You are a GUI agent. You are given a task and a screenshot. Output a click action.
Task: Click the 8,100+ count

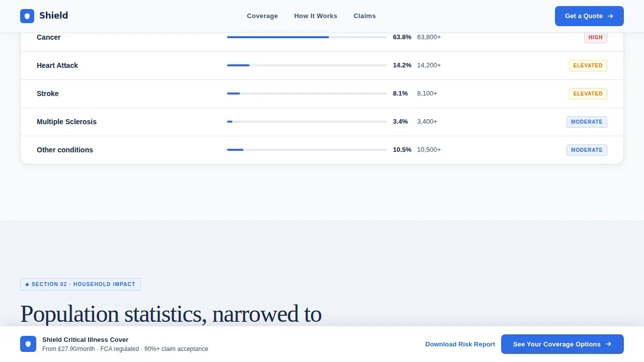point(427,94)
